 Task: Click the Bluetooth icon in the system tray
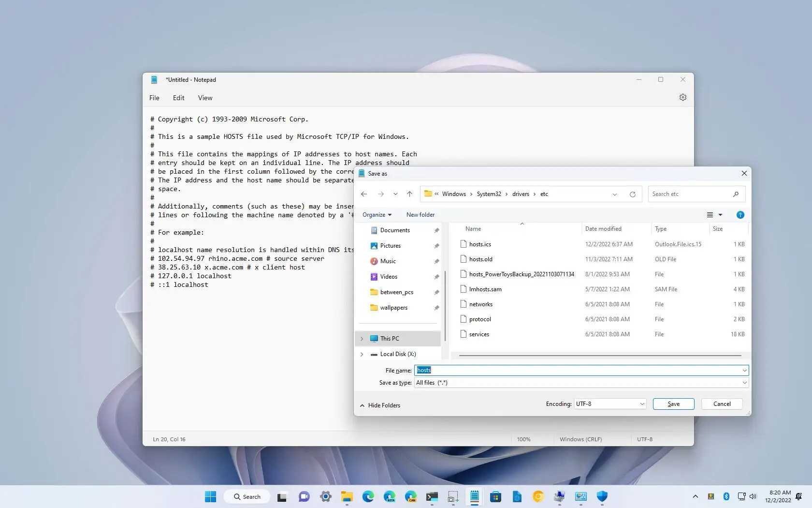pyautogui.click(x=726, y=496)
